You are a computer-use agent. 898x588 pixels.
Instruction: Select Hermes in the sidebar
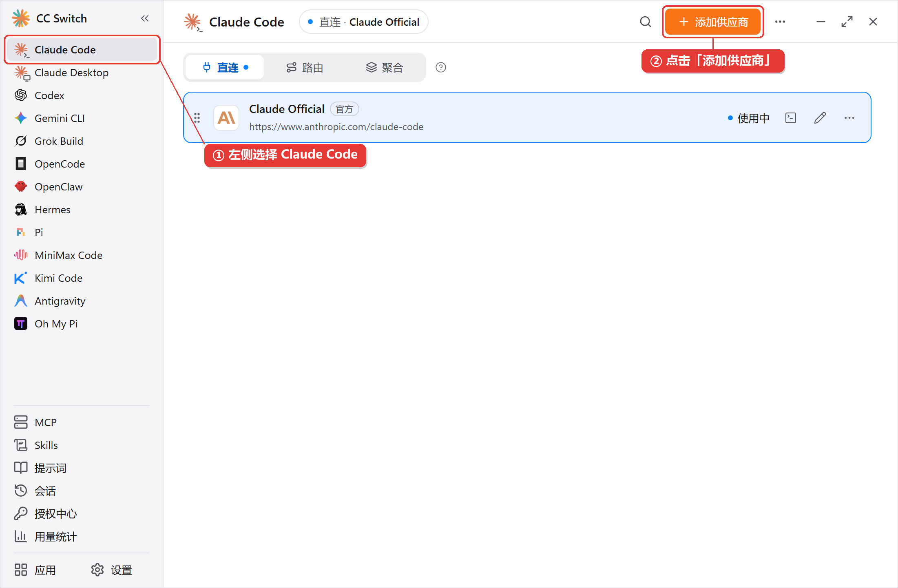tap(82, 210)
